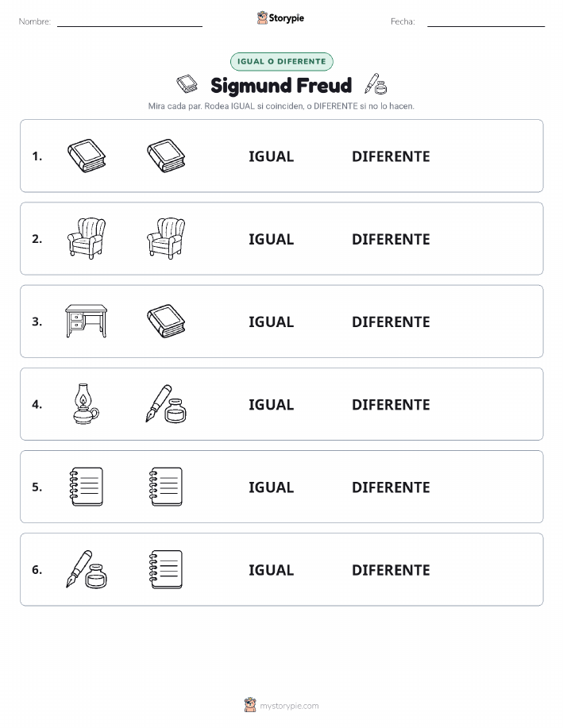Choose DIFERENTE for pair 6
Screen dimensions: 563x728
click(391, 570)
